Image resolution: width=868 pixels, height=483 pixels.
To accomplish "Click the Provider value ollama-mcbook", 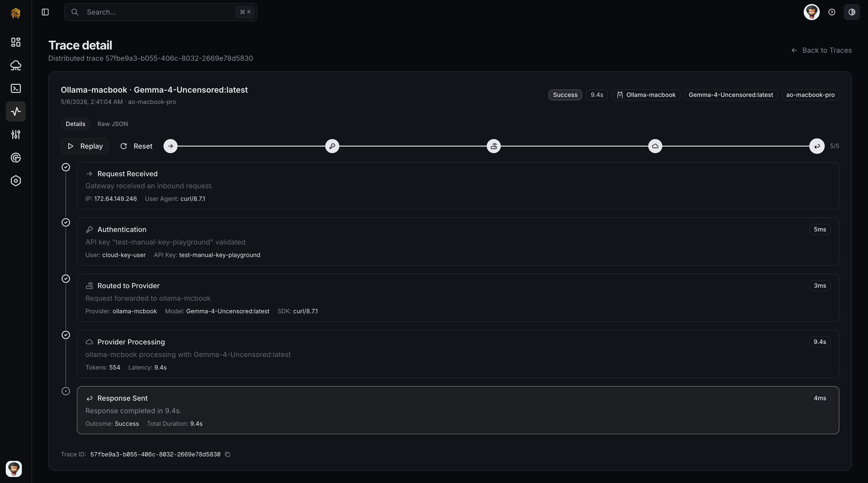I will 135,311.
